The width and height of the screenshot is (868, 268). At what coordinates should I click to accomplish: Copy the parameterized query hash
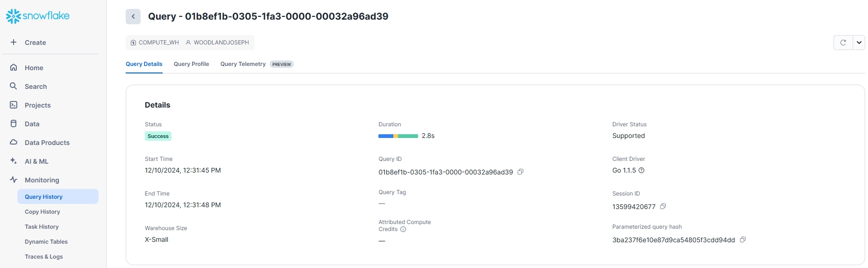tap(743, 239)
